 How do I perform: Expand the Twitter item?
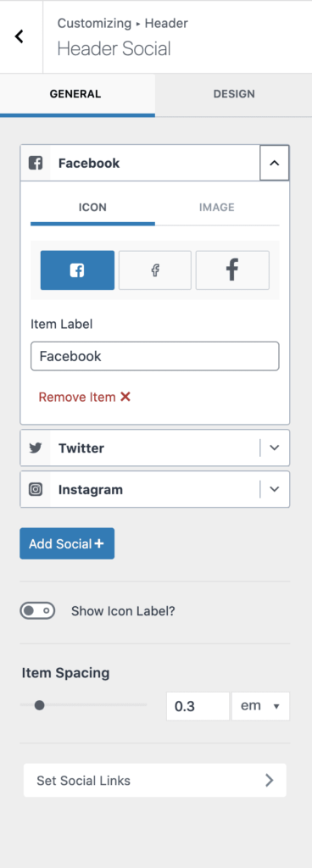(x=275, y=448)
